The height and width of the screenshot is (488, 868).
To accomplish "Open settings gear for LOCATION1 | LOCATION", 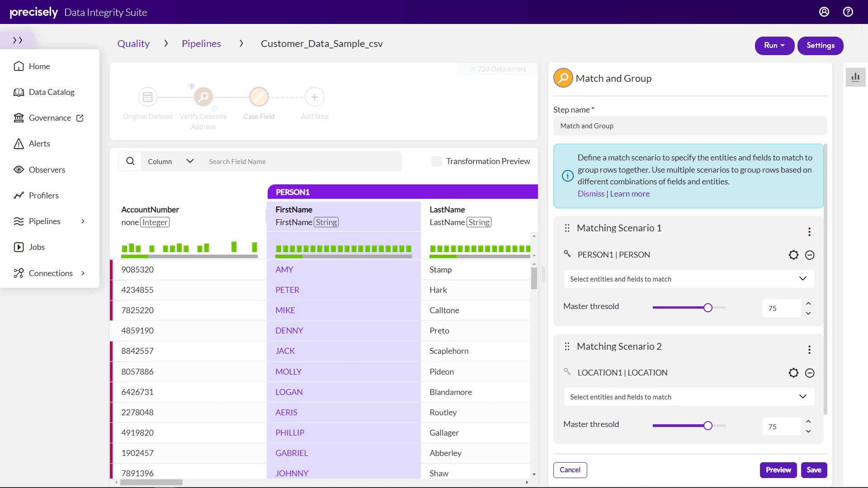I will pos(793,373).
